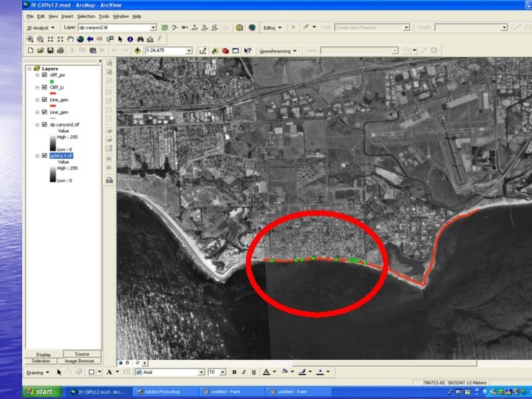The height and width of the screenshot is (399, 532).
Task: Click the red Cliff_Li line symbol
Action: [x=53, y=93]
